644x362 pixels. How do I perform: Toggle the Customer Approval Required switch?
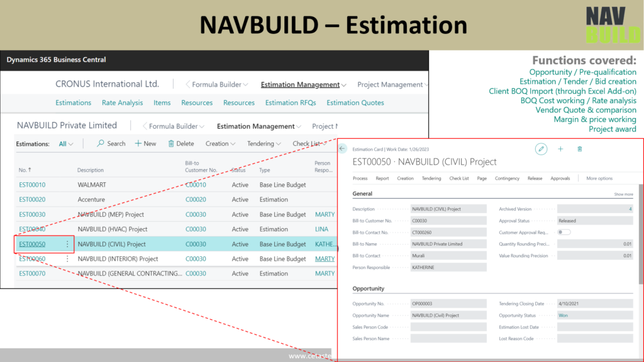pos(563,233)
